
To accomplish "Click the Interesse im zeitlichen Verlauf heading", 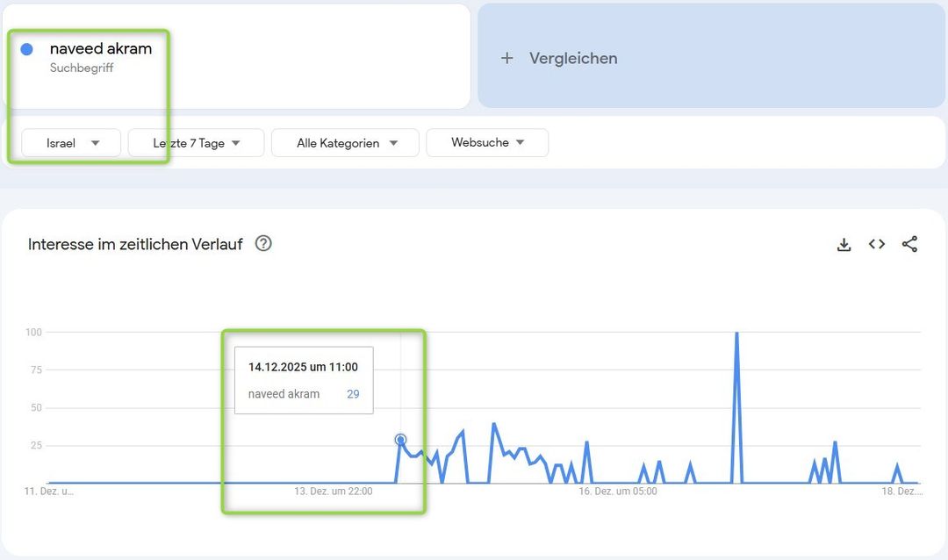I will [135, 244].
